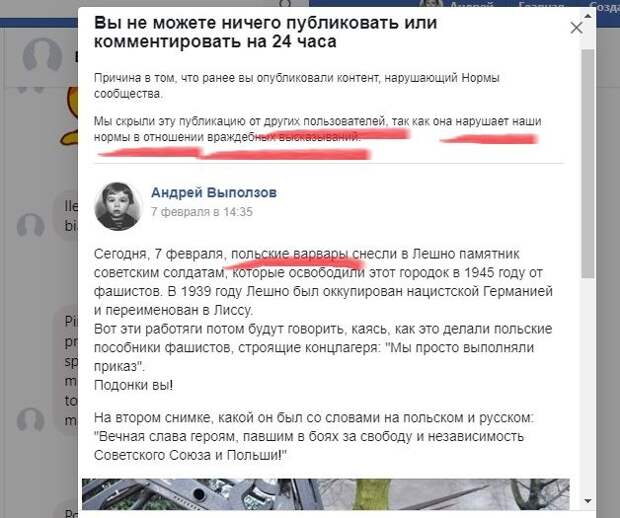The height and width of the screenshot is (518, 620).
Task: Click the text mentioning Нормы сообщества
Action: coord(297,86)
